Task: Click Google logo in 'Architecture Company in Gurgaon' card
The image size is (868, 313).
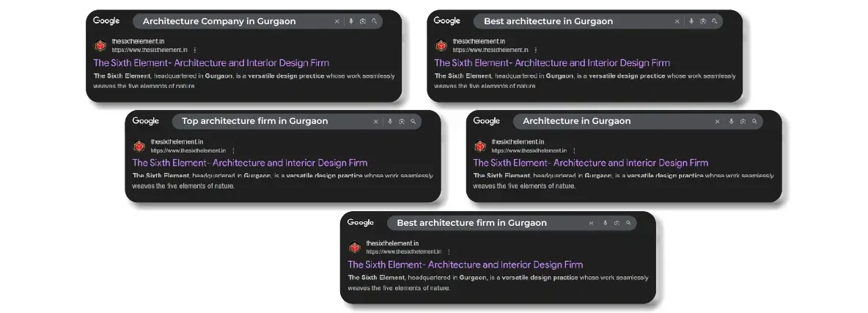Action: [x=106, y=21]
